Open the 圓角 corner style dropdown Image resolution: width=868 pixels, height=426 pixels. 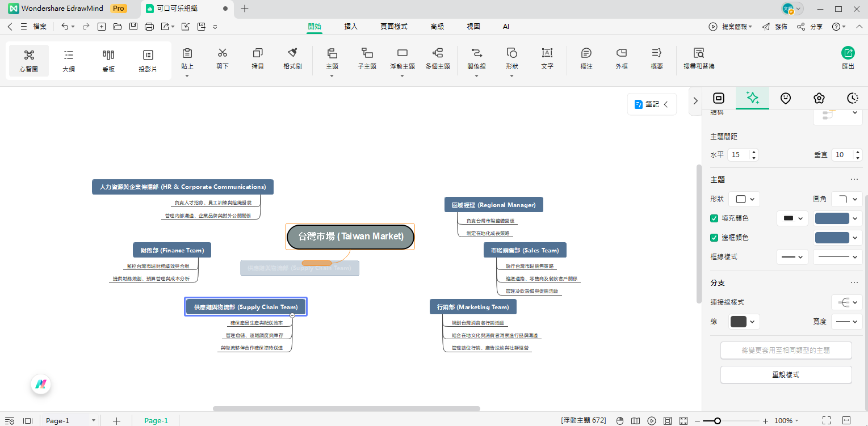coord(846,199)
